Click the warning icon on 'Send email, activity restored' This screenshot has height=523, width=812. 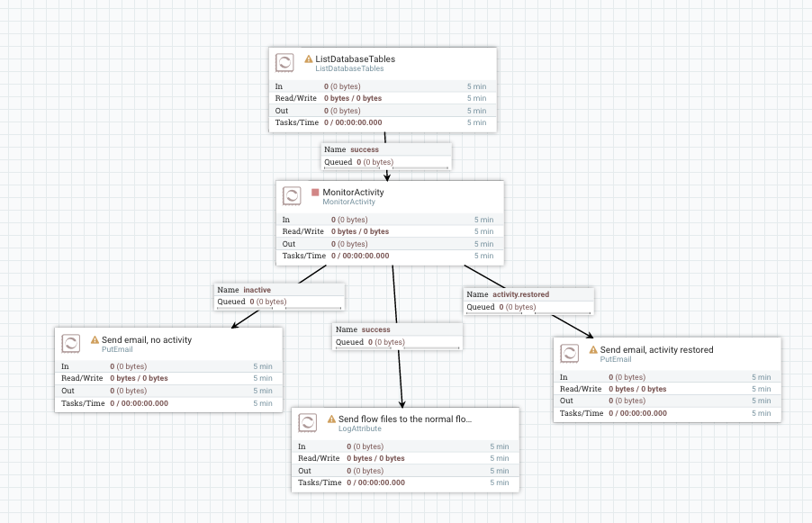[592, 348]
